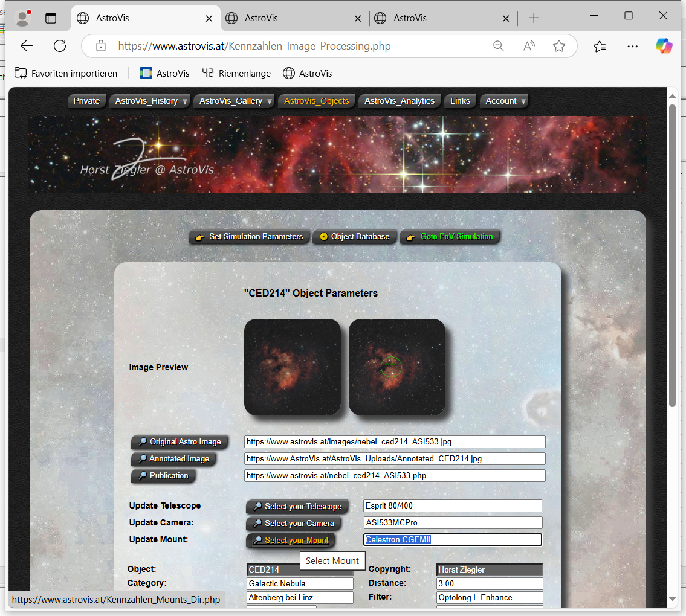Click the Celestron CGEMII mount field
Screen dimensions: 686x616
click(453, 540)
